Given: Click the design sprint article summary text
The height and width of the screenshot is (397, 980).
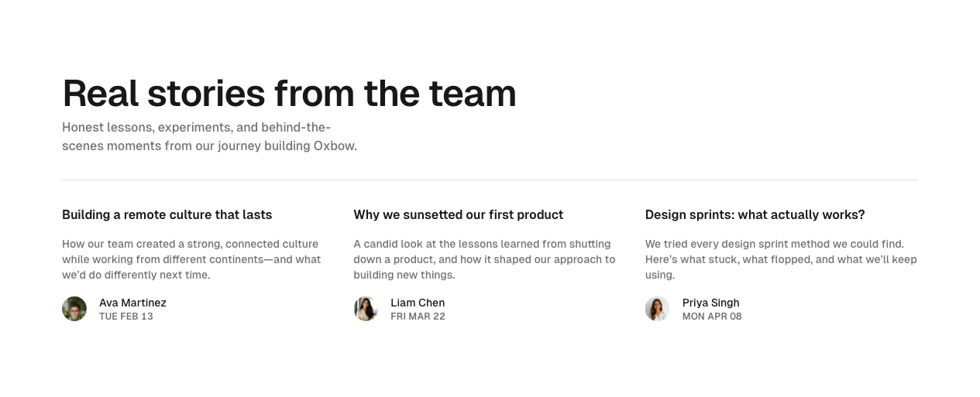Looking at the screenshot, I should coord(781,259).
